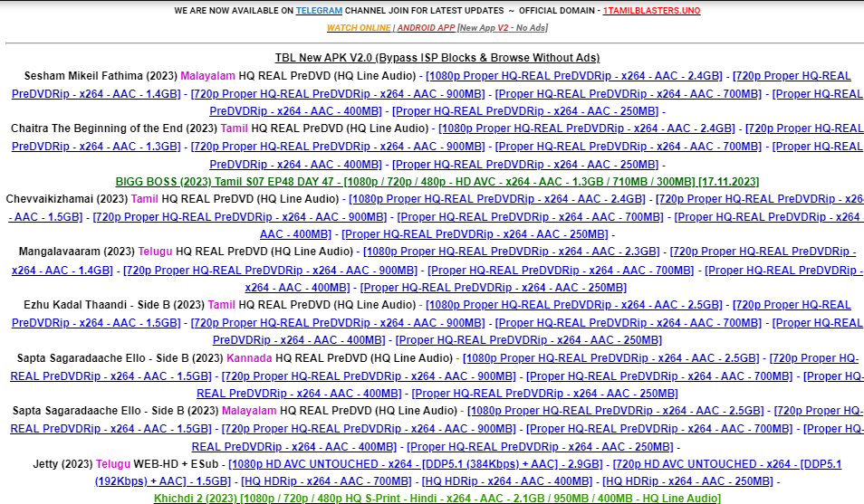Open Ezhu Kadal Thaandi 720p 900MB link

(x=338, y=323)
